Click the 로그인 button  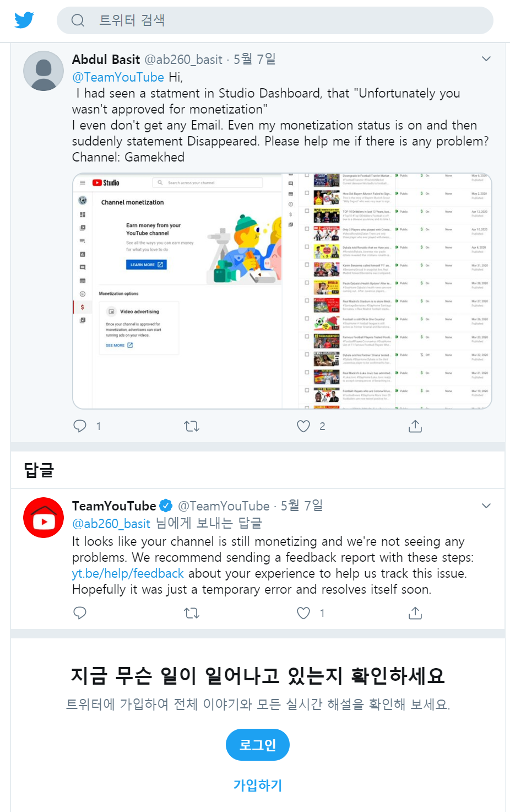[258, 745]
